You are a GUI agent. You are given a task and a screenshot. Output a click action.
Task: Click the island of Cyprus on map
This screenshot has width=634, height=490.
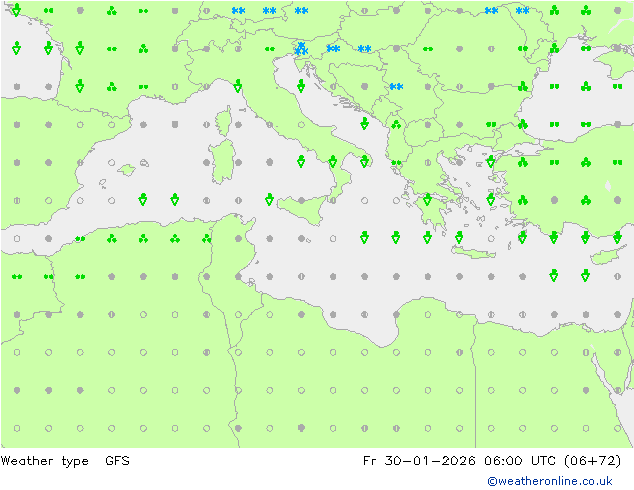(x=607, y=256)
